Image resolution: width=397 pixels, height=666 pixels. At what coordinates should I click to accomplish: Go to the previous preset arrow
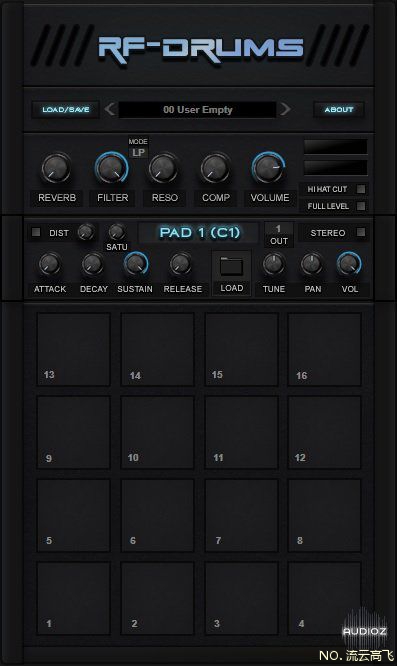pos(109,109)
